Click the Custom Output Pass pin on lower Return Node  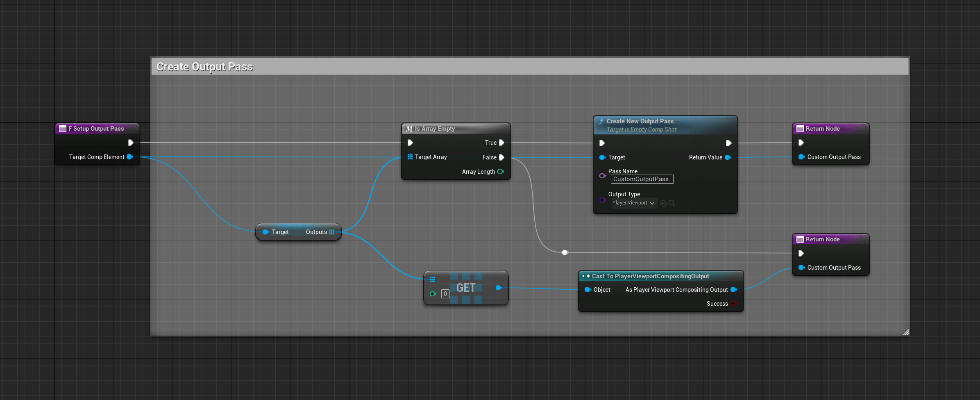tap(801, 267)
